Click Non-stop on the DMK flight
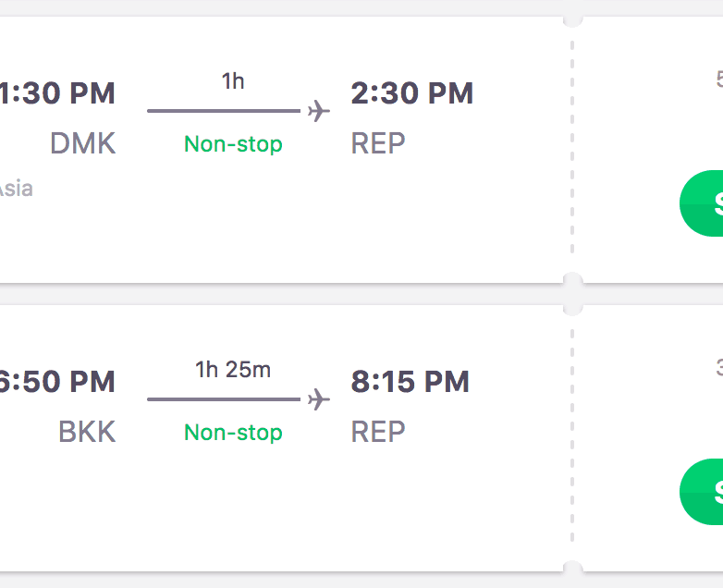The width and height of the screenshot is (723, 588). (x=233, y=144)
